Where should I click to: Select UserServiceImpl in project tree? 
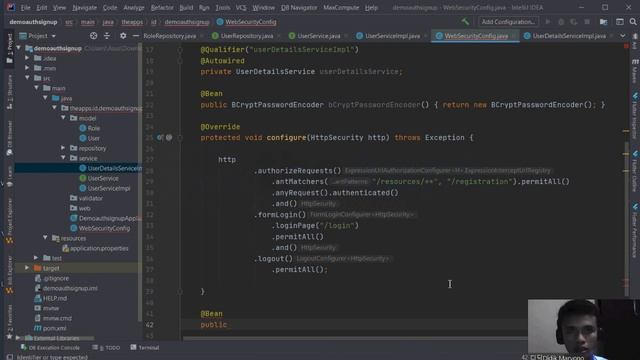[x=109, y=188]
